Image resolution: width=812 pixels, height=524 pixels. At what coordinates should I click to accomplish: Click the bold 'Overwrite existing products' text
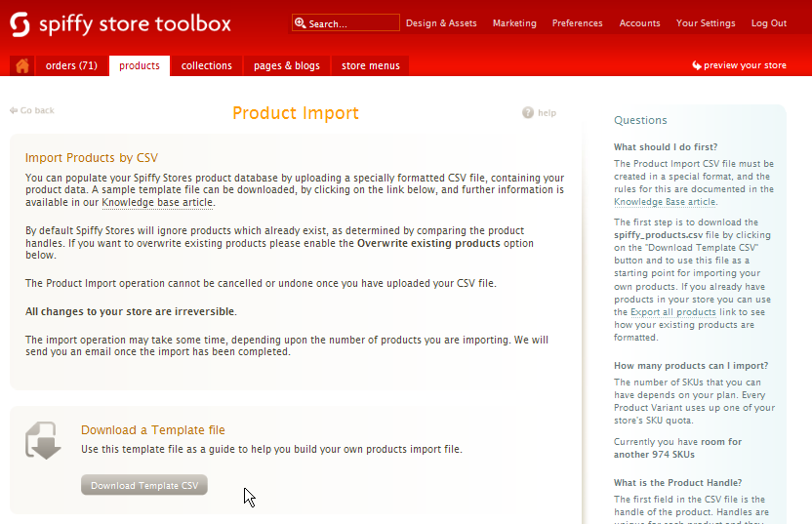428,243
